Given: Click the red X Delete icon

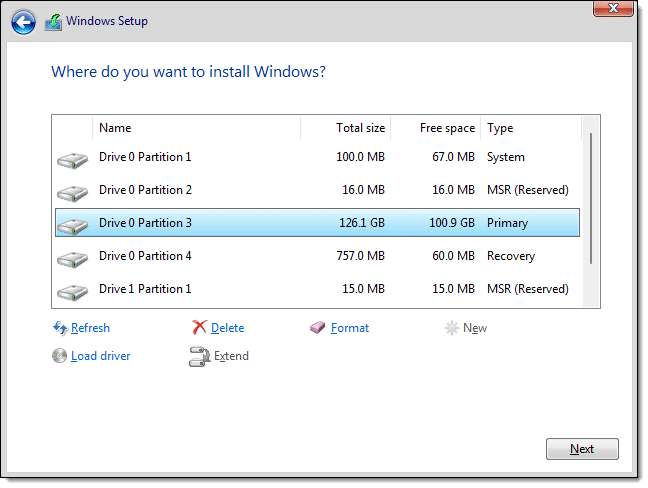Looking at the screenshot, I should pyautogui.click(x=199, y=328).
